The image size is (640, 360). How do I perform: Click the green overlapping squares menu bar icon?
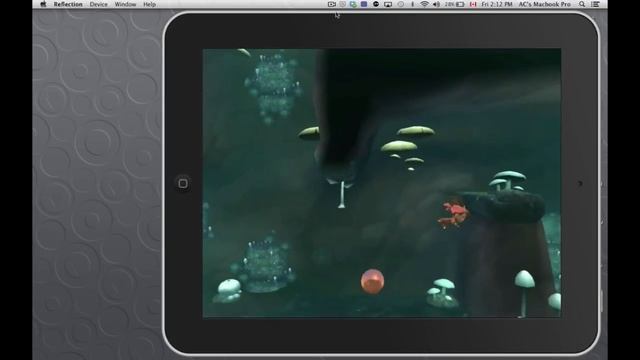353,4
